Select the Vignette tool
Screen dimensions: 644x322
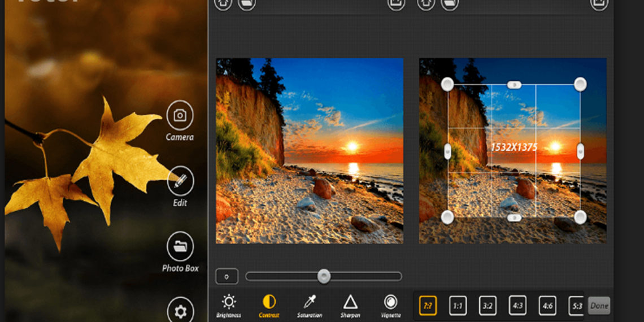pos(390,306)
